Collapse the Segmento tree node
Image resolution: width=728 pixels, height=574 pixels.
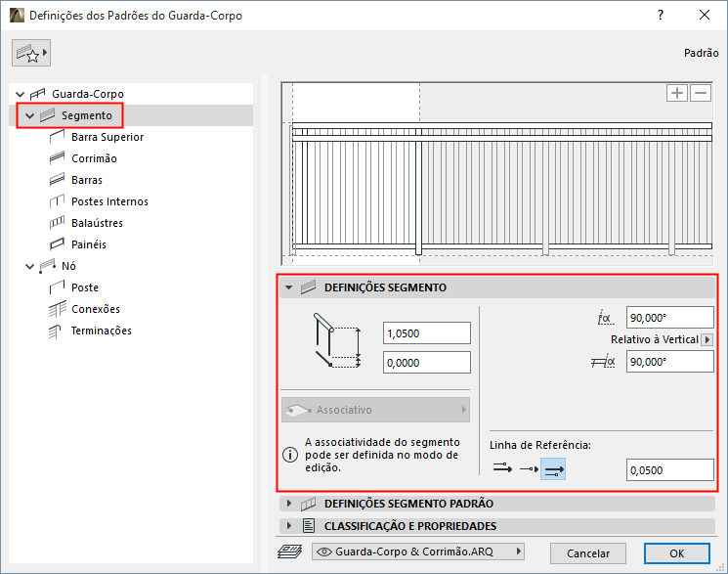tap(29, 115)
